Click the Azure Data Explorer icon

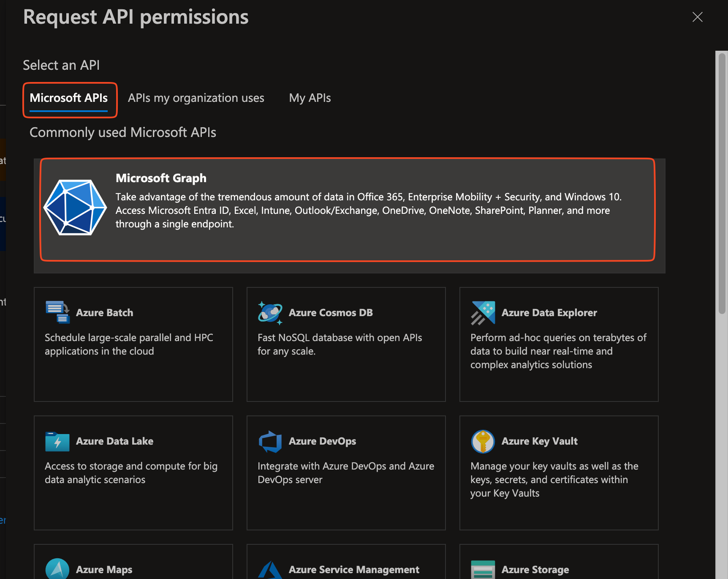point(483,313)
